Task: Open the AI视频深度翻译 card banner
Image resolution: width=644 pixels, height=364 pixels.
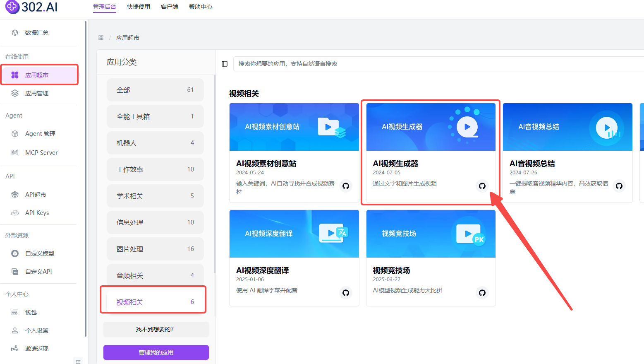Action: [x=294, y=234]
